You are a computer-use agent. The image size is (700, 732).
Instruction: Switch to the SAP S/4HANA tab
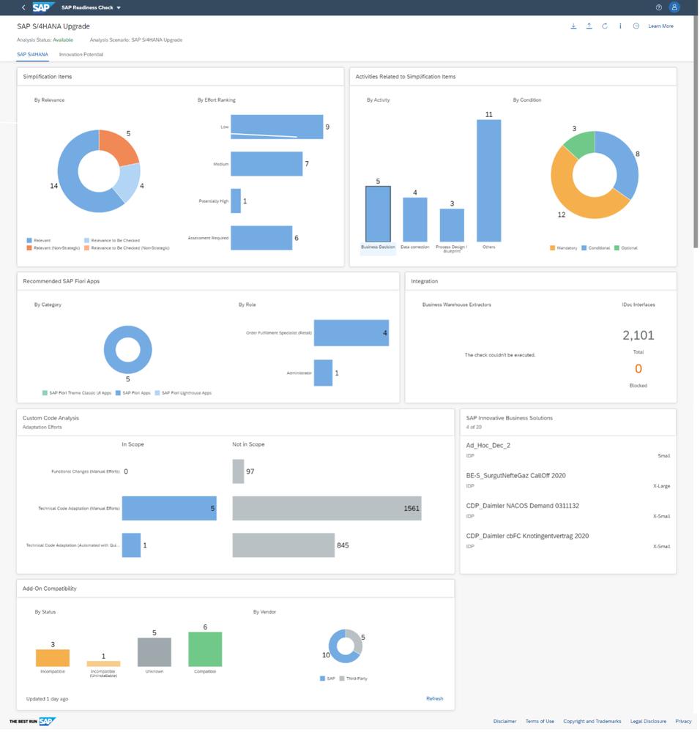32,55
